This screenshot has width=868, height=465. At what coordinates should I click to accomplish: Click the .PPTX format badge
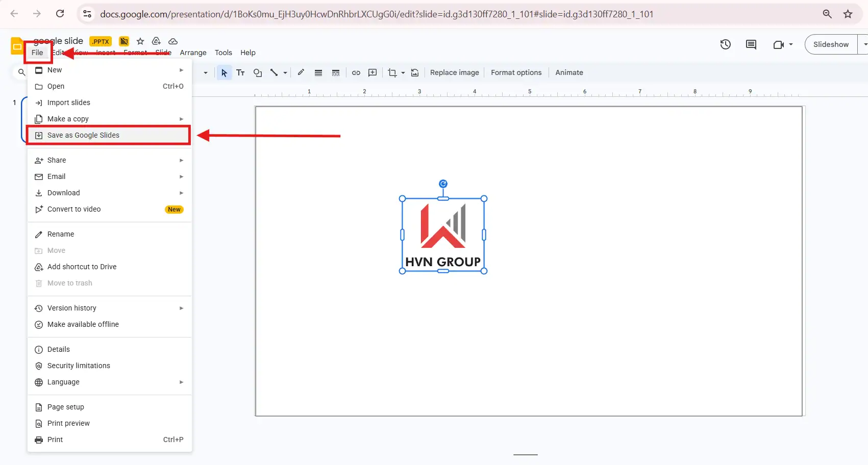pyautogui.click(x=101, y=41)
